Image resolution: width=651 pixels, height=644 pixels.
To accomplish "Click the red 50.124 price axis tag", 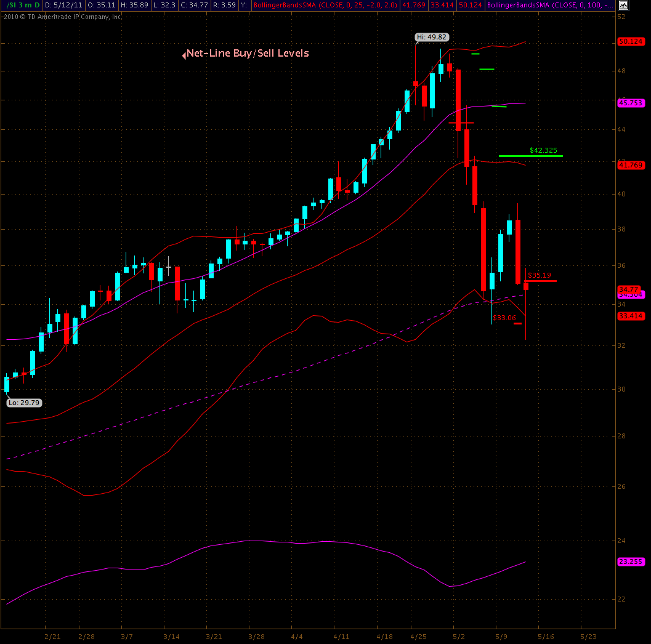I will tap(630, 42).
